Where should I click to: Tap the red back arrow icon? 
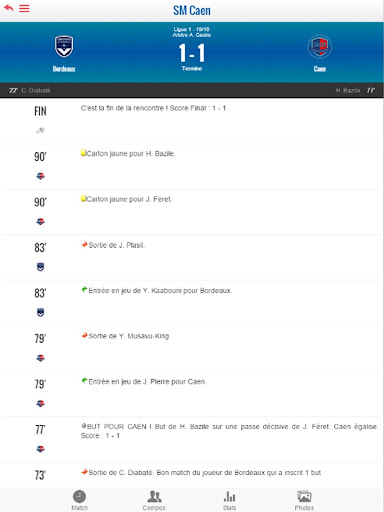pos(8,8)
